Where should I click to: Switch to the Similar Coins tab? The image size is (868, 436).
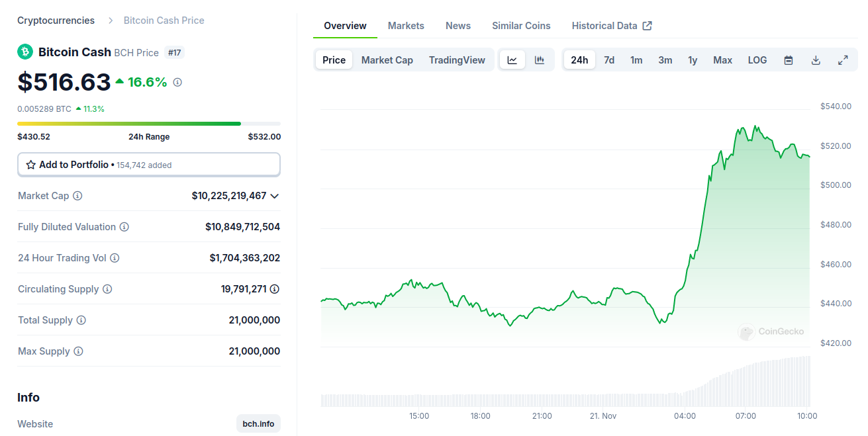521,26
